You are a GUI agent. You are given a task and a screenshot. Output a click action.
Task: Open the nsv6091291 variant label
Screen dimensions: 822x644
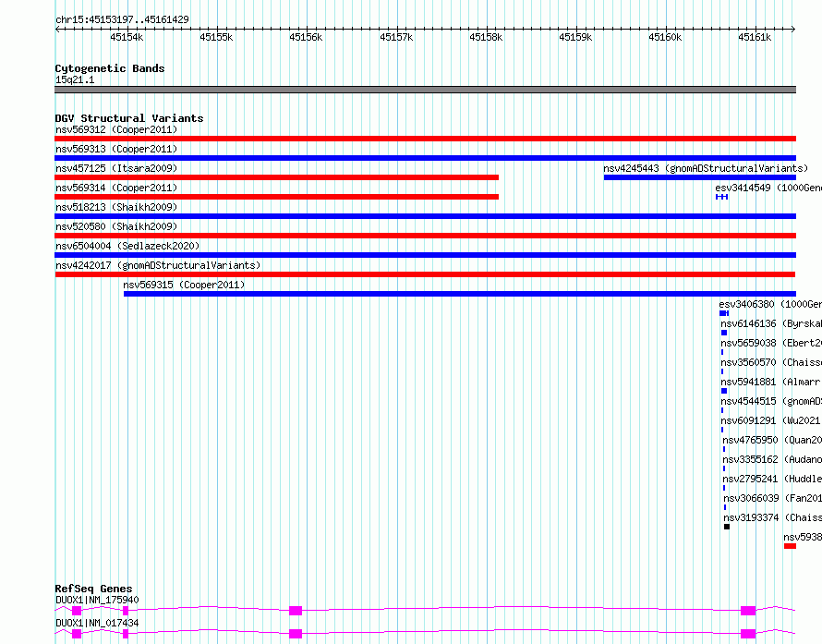[x=771, y=420]
